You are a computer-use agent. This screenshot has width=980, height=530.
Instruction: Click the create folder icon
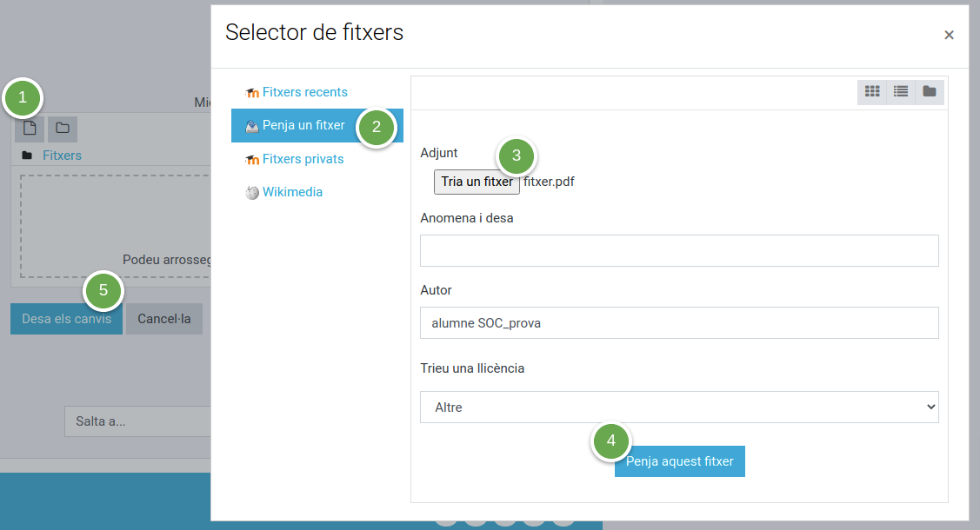point(63,129)
